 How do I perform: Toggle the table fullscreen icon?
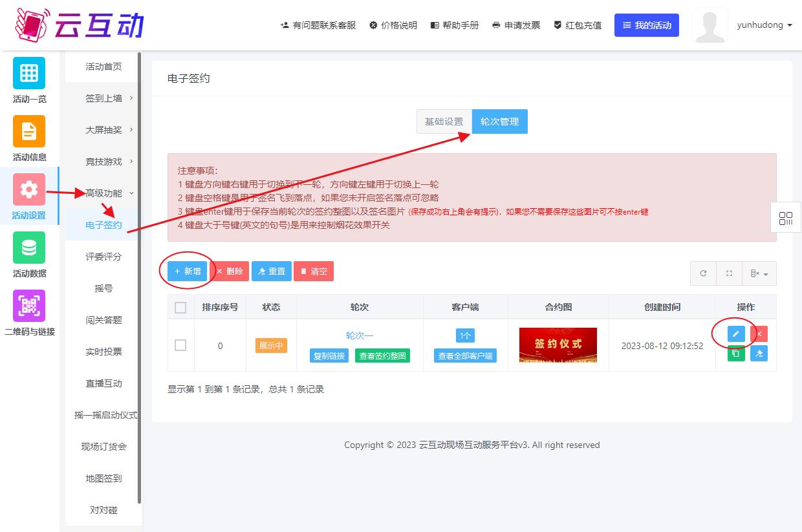729,273
